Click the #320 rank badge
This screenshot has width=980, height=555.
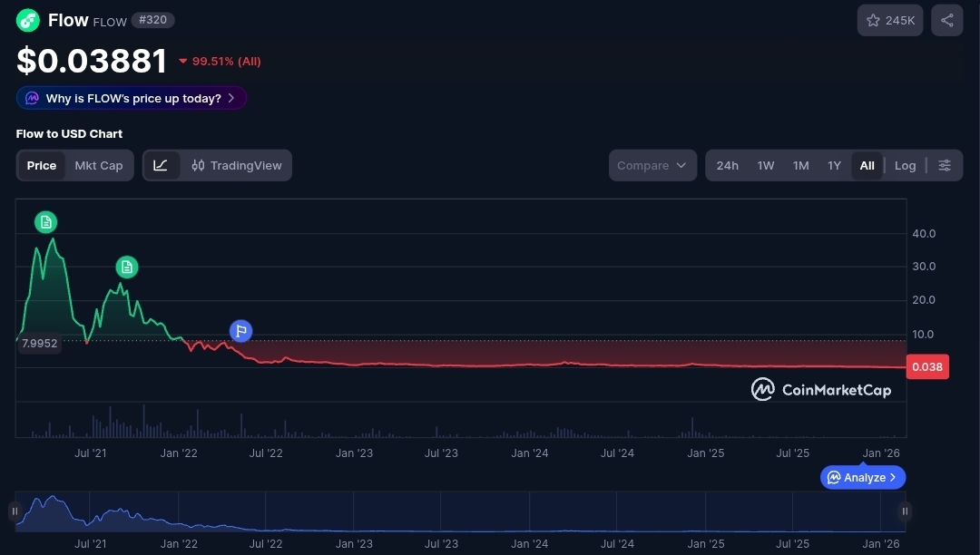152,19
